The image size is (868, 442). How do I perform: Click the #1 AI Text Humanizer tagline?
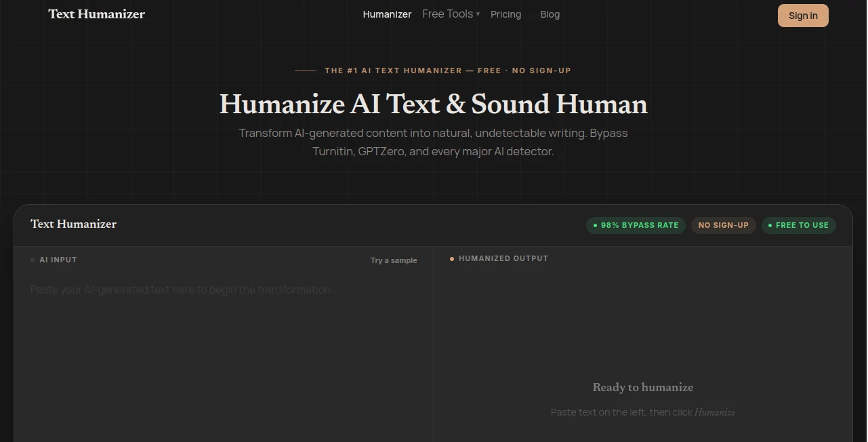tap(447, 71)
